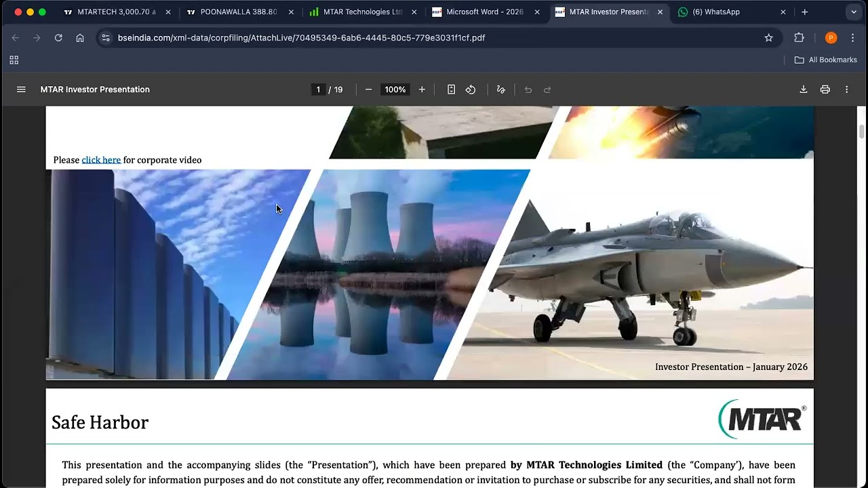Open the Chrome profile avatar

pos(831,38)
